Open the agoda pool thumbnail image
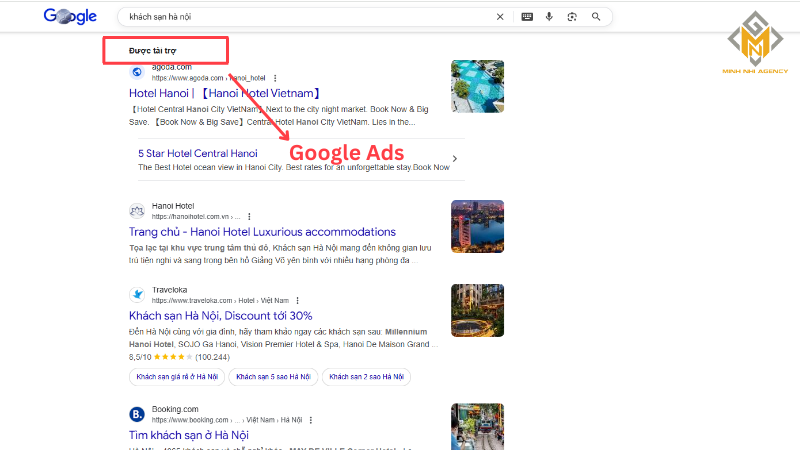 coord(478,86)
